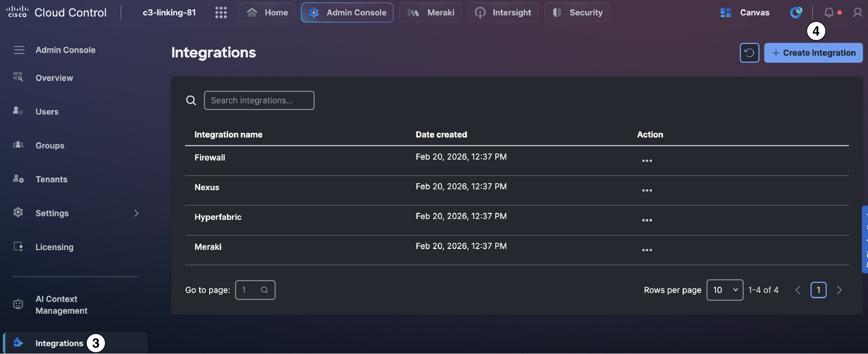Focus the Search integrations field
The width and height of the screenshot is (868, 354).
pyautogui.click(x=259, y=100)
